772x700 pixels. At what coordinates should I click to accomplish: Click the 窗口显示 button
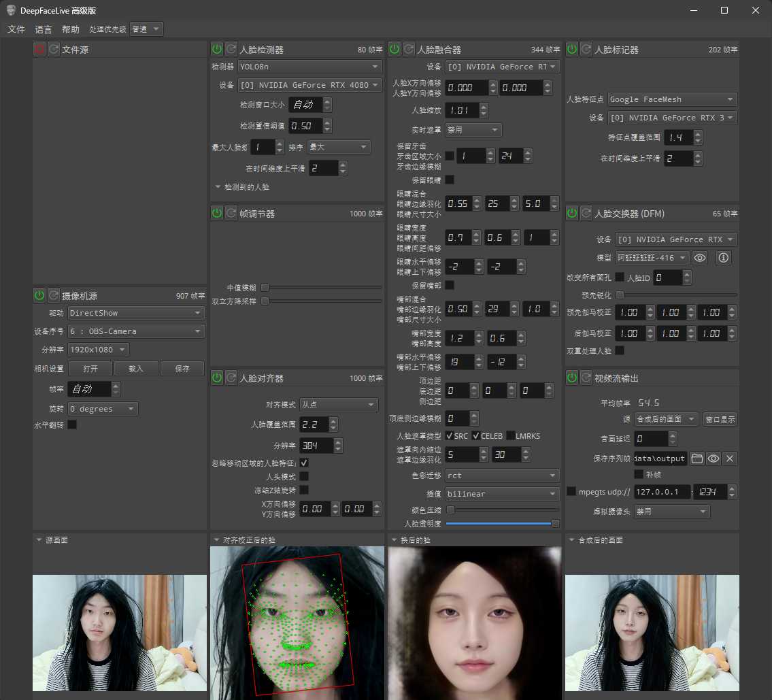click(x=720, y=419)
